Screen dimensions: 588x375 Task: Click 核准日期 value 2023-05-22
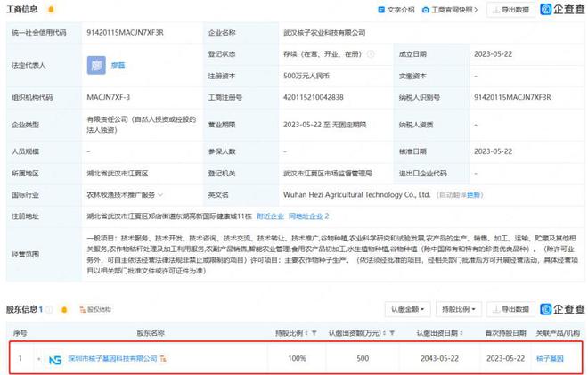(494, 151)
